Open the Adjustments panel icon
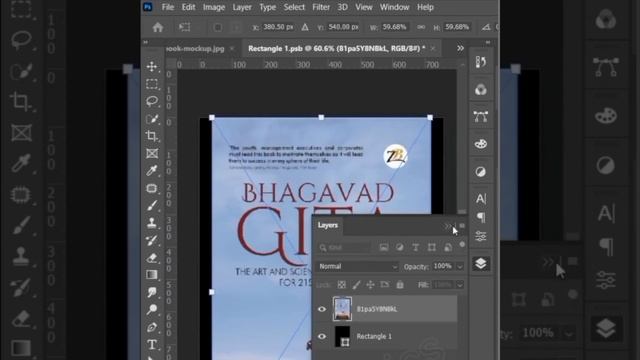This screenshot has height=360, width=640. (481, 172)
